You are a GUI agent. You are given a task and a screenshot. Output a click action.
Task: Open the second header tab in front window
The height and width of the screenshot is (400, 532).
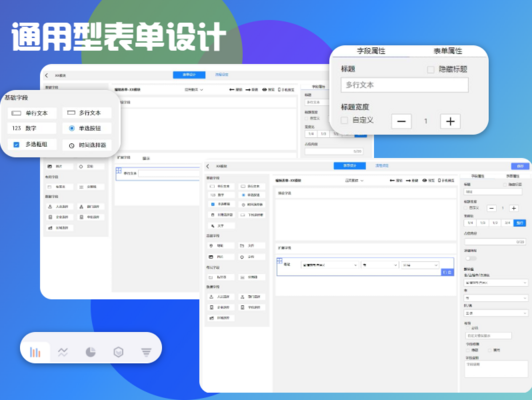[x=382, y=166]
